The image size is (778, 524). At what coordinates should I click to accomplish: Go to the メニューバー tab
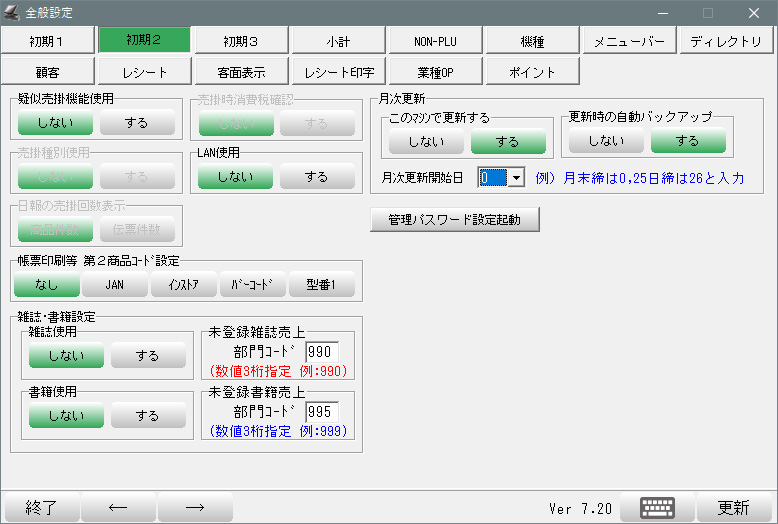click(629, 41)
